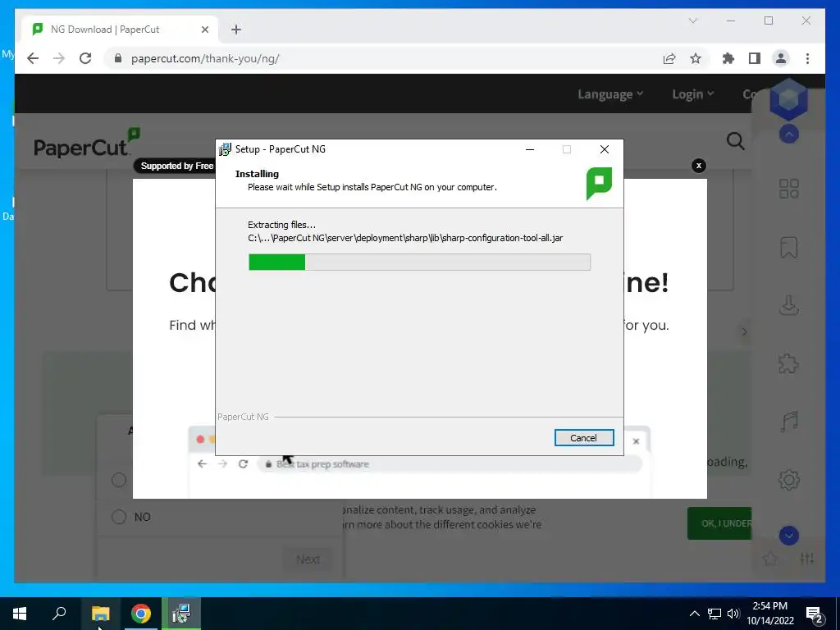This screenshot has height=630, width=840.
Task: Select the radio button above NO
Action: coord(119,479)
